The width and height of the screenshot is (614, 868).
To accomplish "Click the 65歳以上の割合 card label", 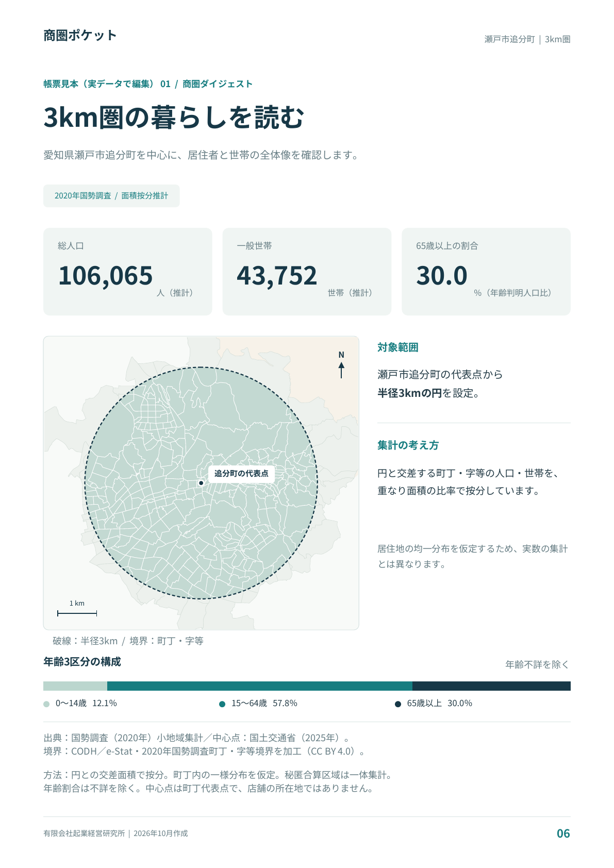I will click(447, 246).
